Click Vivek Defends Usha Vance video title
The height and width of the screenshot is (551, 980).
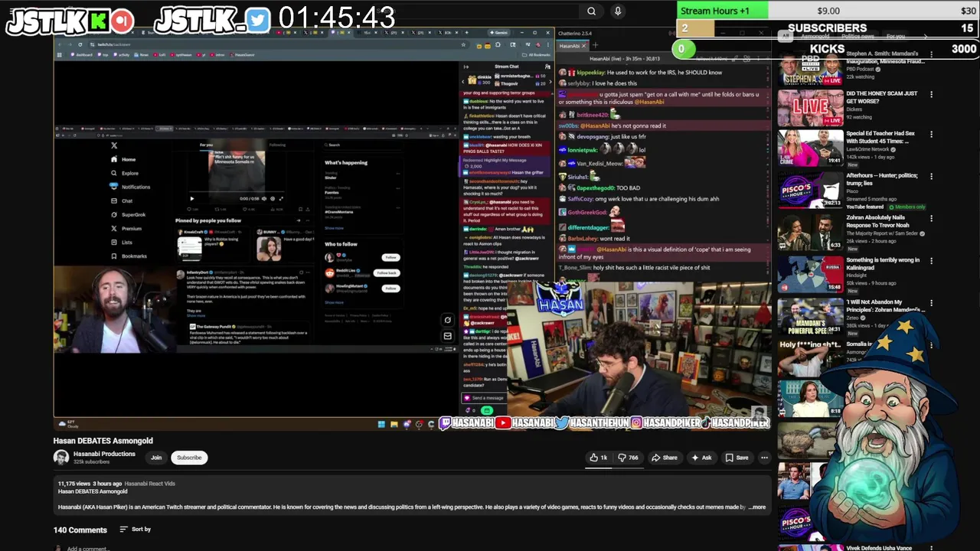point(879,548)
